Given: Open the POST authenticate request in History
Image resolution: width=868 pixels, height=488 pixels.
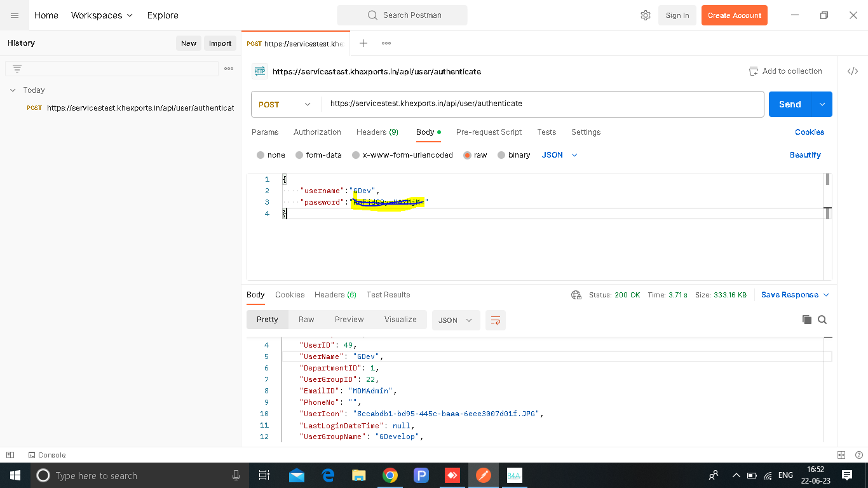Looking at the screenshot, I should 130,108.
